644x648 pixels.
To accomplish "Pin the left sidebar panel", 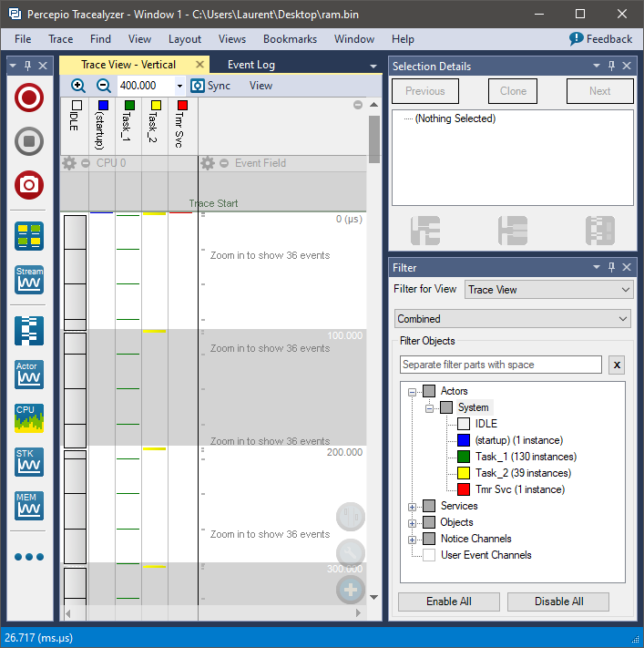I will point(27,66).
